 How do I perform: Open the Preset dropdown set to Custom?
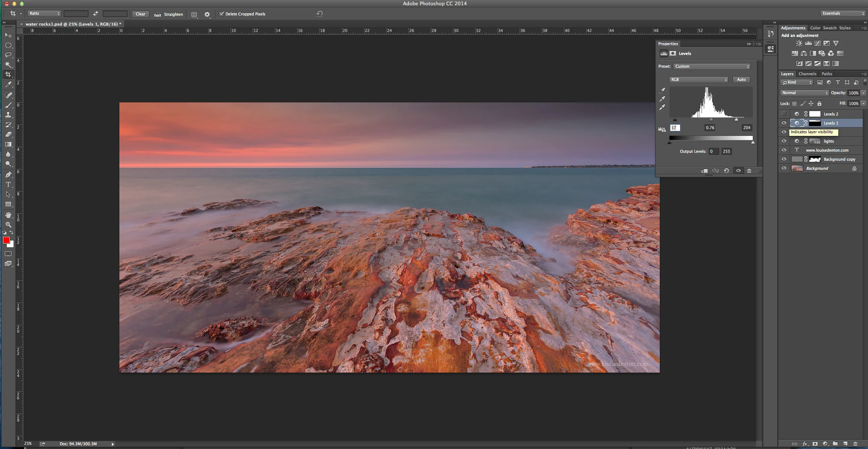pos(712,67)
